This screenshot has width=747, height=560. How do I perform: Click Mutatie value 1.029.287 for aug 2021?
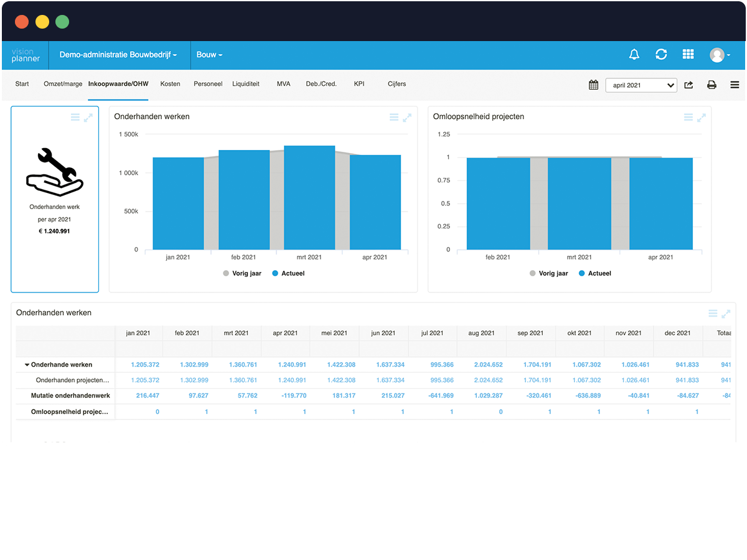[488, 396]
